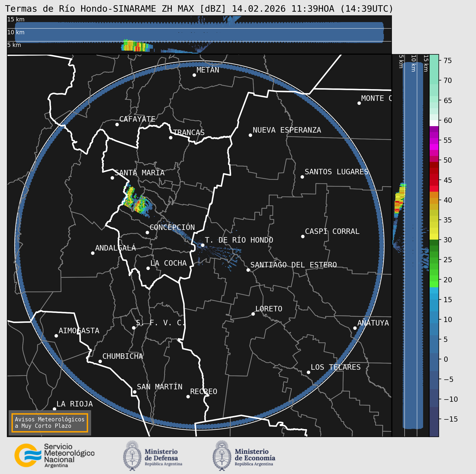Click the storm echo in top cross-section
Viewport: 476px width, 474px height.
point(135,46)
